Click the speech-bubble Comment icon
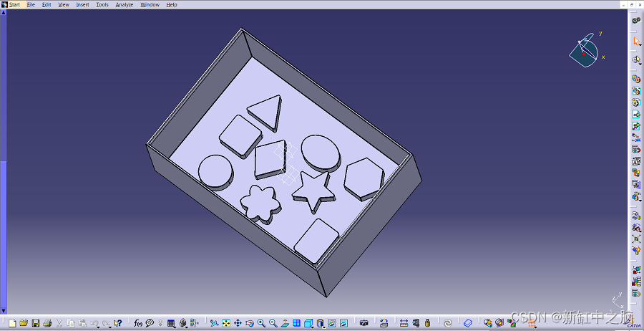The height and width of the screenshot is (331, 644). [150, 323]
